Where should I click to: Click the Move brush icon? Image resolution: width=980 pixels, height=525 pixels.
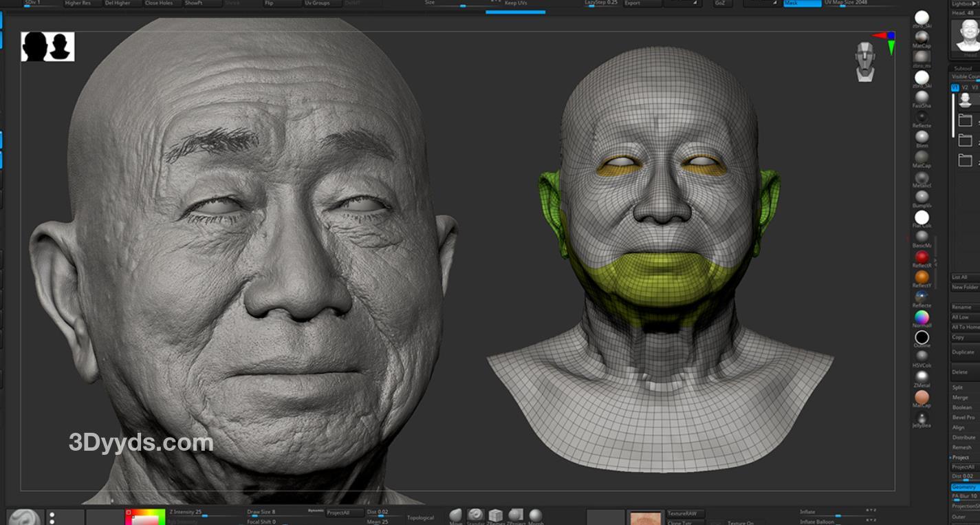click(456, 515)
